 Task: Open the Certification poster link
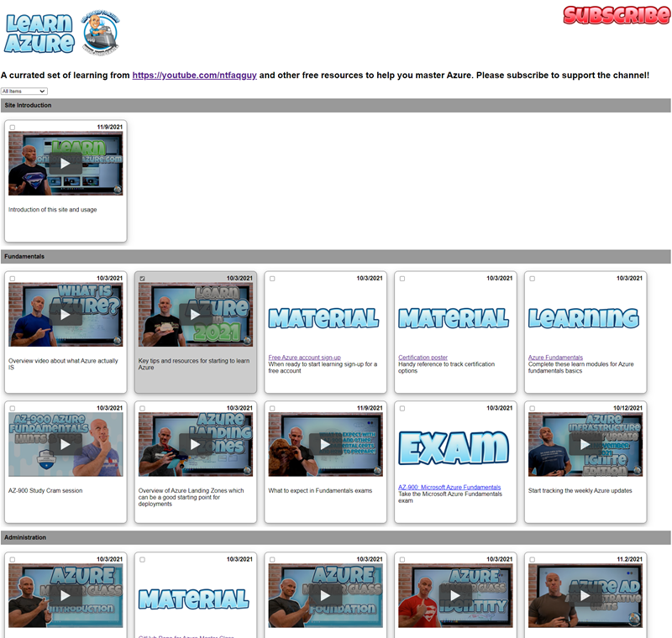[423, 357]
